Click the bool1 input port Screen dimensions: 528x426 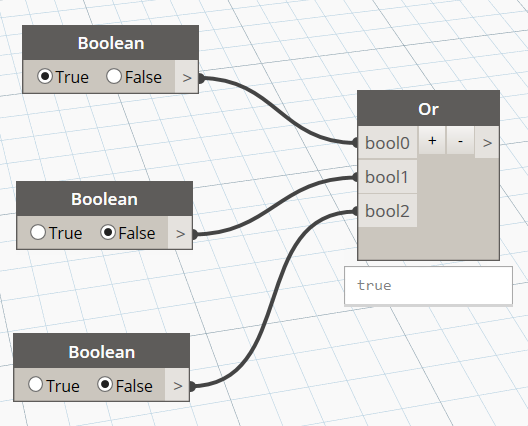click(388, 176)
